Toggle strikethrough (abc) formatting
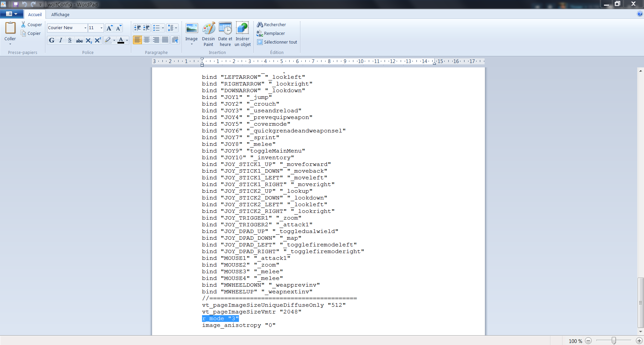Image resolution: width=644 pixels, height=345 pixels. (79, 40)
